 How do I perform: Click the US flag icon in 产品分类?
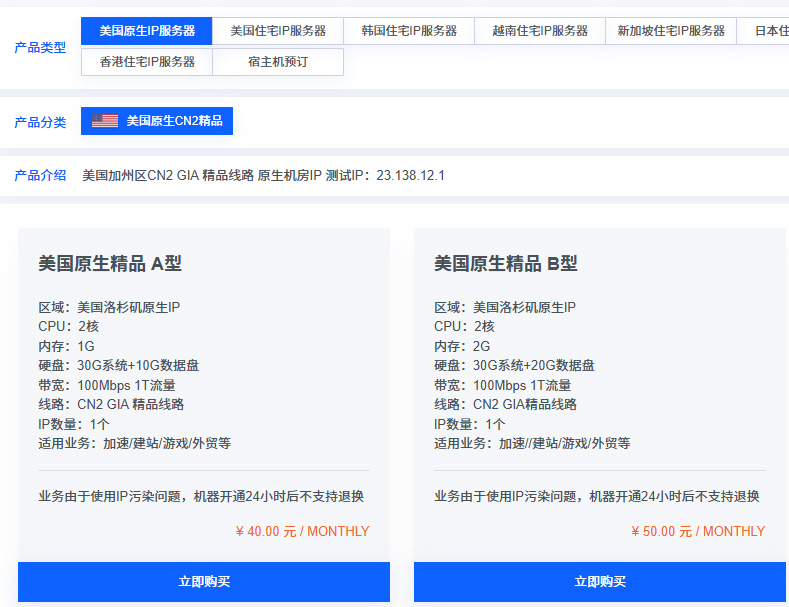pos(105,121)
